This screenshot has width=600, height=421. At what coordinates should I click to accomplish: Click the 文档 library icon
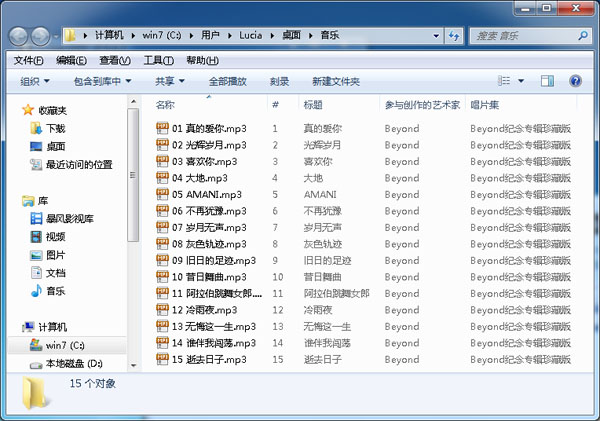(36, 273)
